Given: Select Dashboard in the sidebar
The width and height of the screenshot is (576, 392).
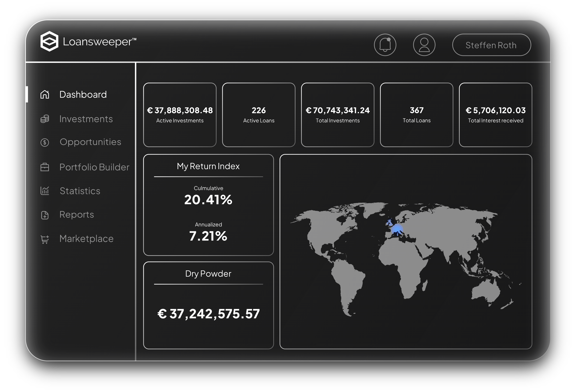Looking at the screenshot, I should (83, 94).
